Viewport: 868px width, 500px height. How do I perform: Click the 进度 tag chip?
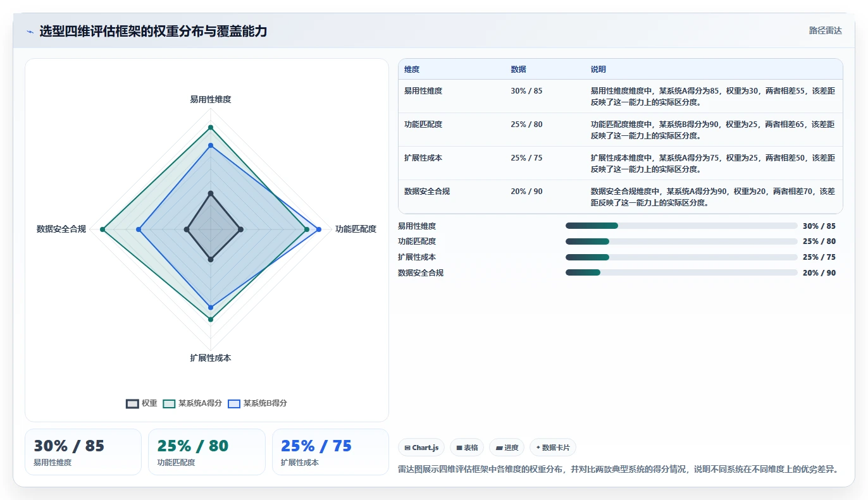(x=507, y=448)
